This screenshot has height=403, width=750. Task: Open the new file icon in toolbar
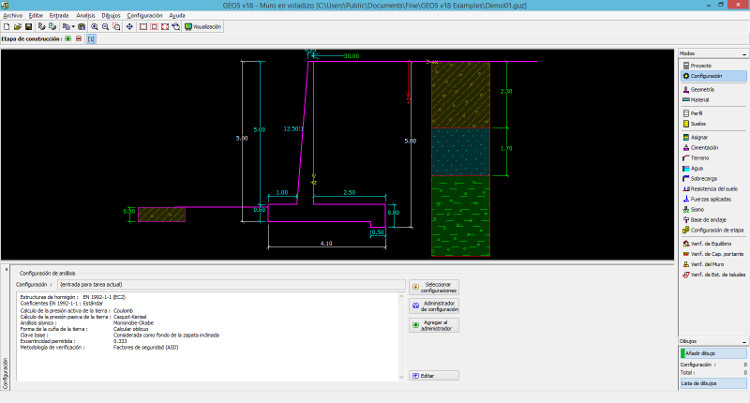pyautogui.click(x=6, y=27)
